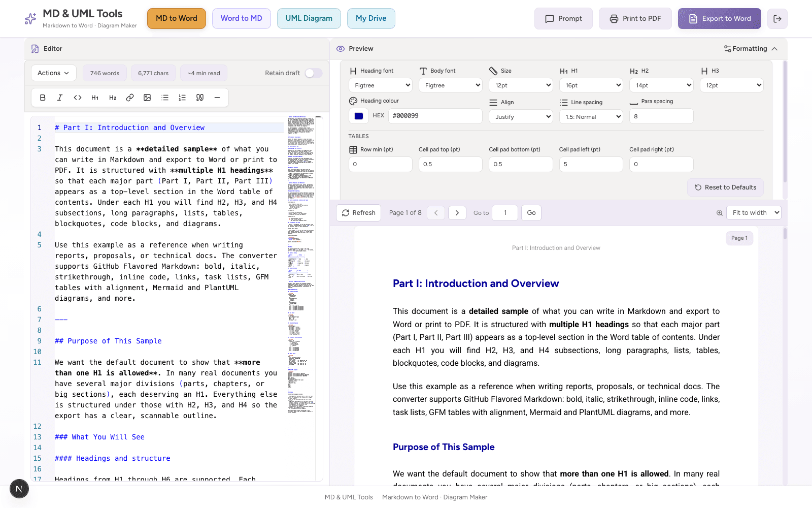Viewport: 812px width, 508px height.
Task: Insert a horizontal rule
Action: 217,98
